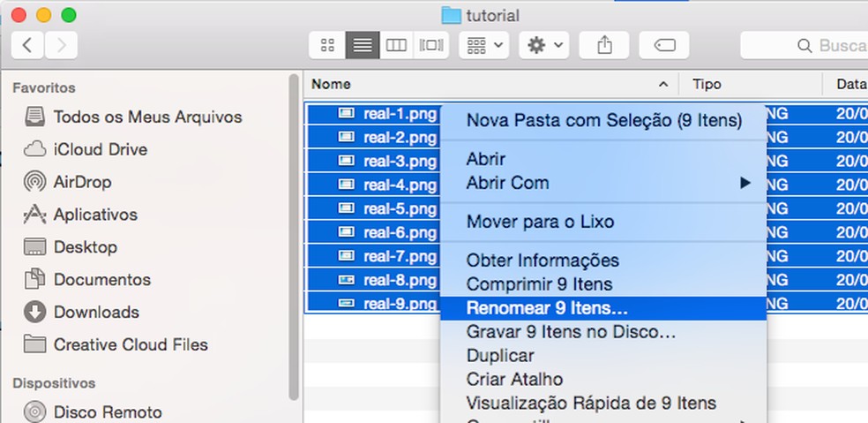Screen dimensions: 868x423
Task: Choose Comprimir 9 Itens
Action: pyautogui.click(x=603, y=284)
